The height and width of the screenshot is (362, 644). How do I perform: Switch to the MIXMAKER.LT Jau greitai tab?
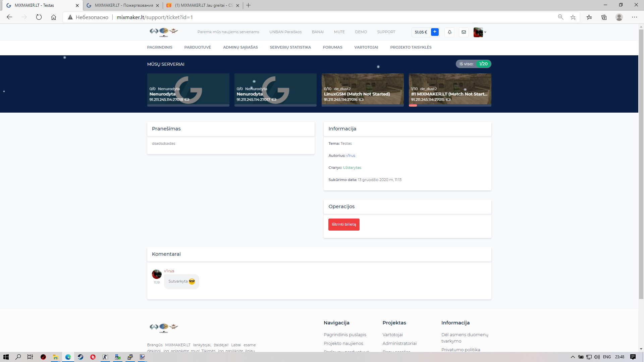click(x=204, y=5)
